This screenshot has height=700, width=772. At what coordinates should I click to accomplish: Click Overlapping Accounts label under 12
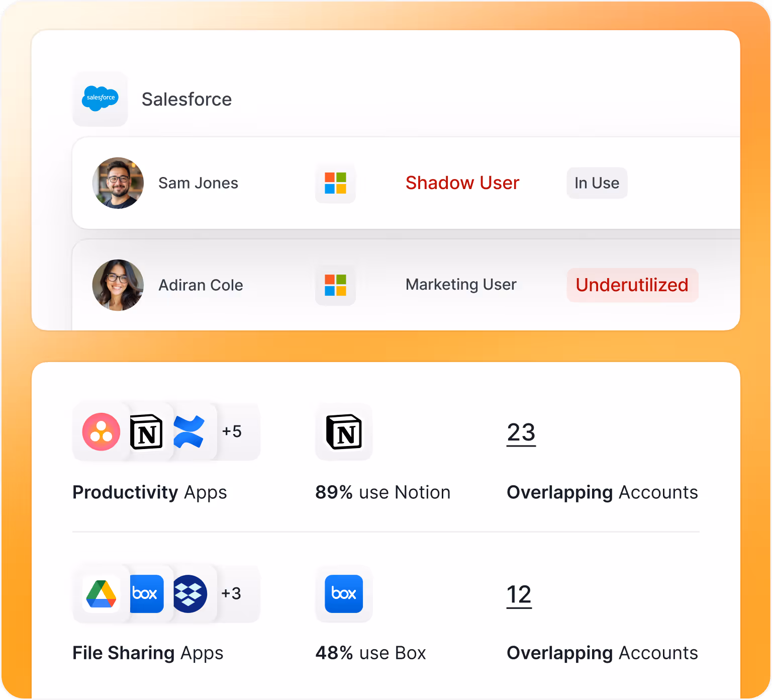(602, 653)
